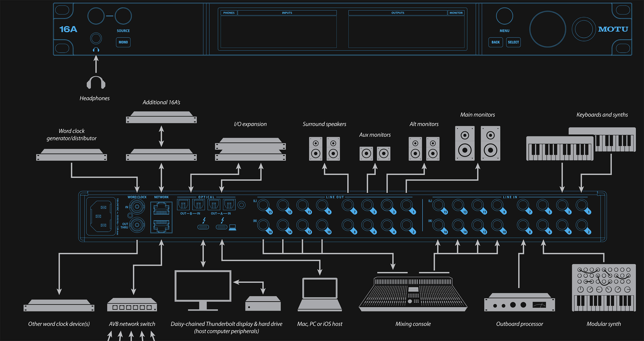The image size is (644, 341).
Task: Click the front headphone jack
Action: (96, 39)
